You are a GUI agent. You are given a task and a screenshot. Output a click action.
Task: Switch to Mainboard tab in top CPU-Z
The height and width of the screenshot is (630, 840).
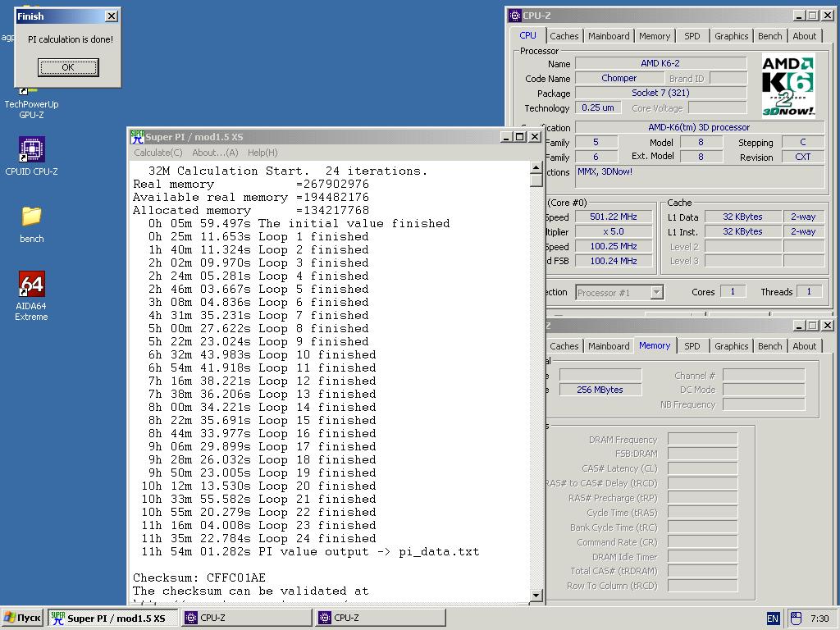click(x=609, y=36)
